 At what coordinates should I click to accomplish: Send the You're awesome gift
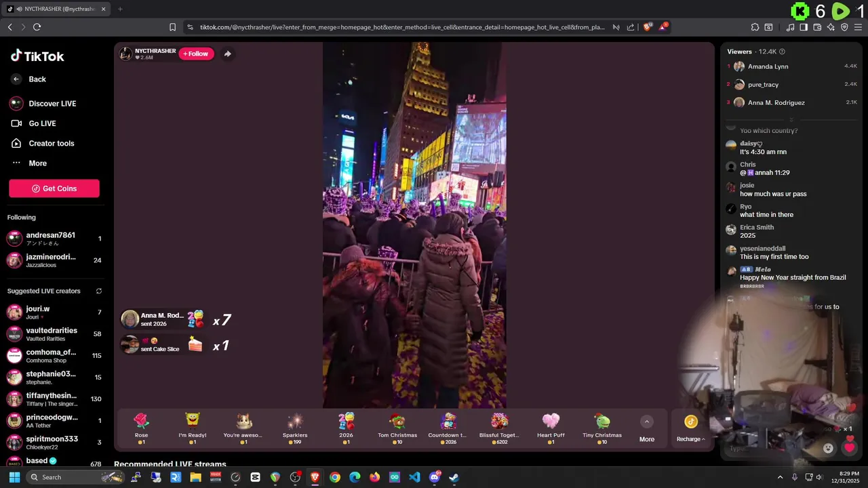[x=243, y=428]
